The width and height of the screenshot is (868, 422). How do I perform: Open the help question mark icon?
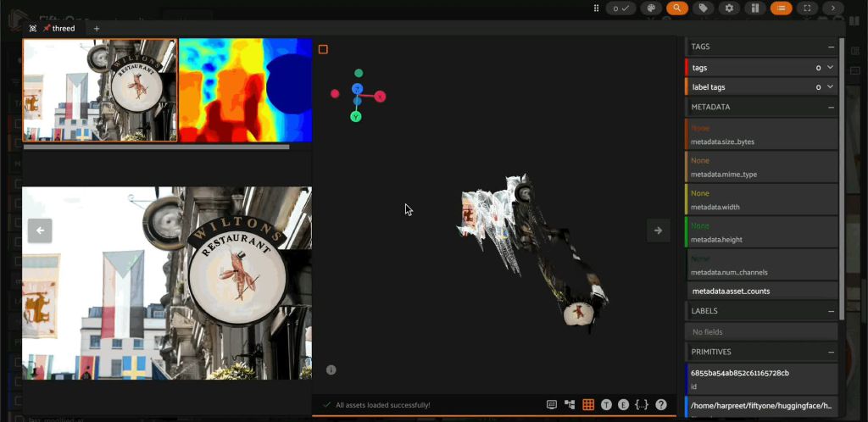[x=661, y=405]
